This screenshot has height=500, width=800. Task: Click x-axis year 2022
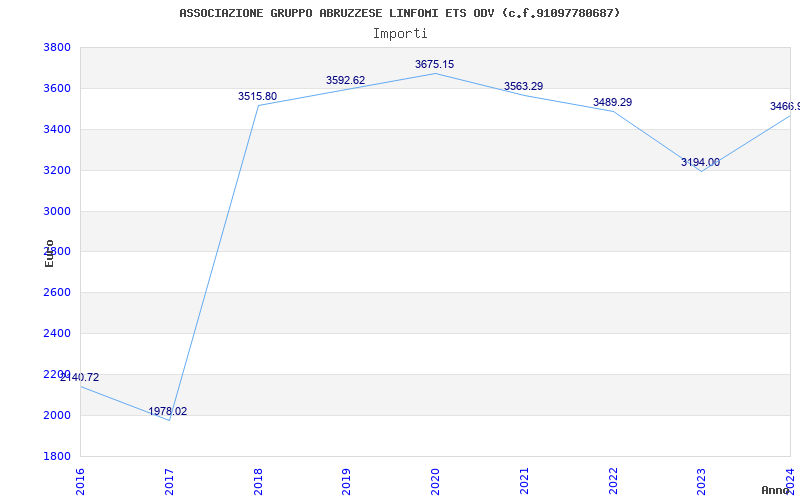(613, 481)
